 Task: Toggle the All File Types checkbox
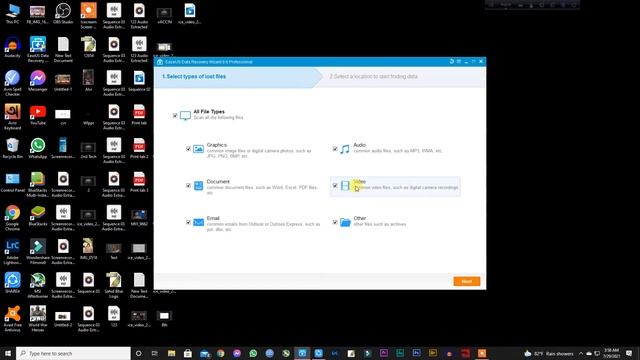175,116
